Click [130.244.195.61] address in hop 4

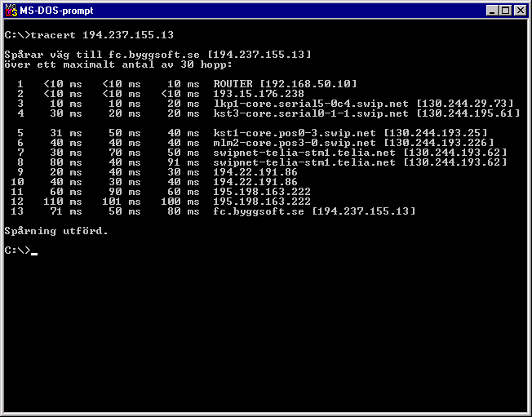click(468, 113)
